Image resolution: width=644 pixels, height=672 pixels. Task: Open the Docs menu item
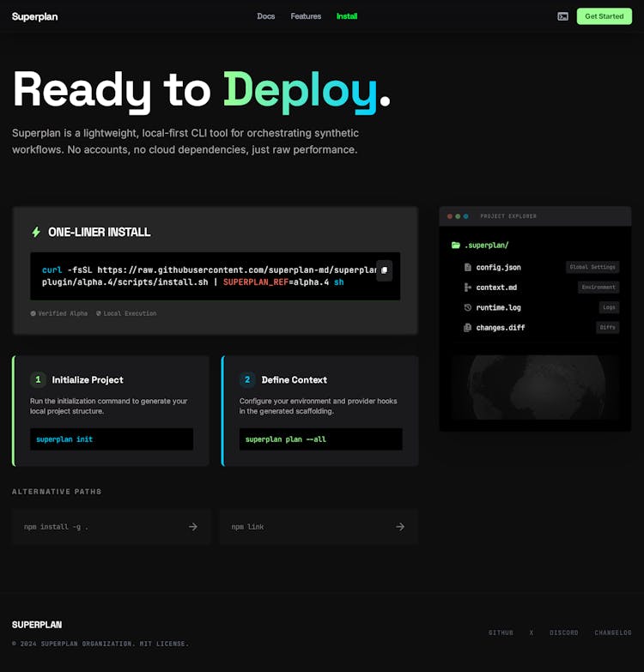(266, 16)
